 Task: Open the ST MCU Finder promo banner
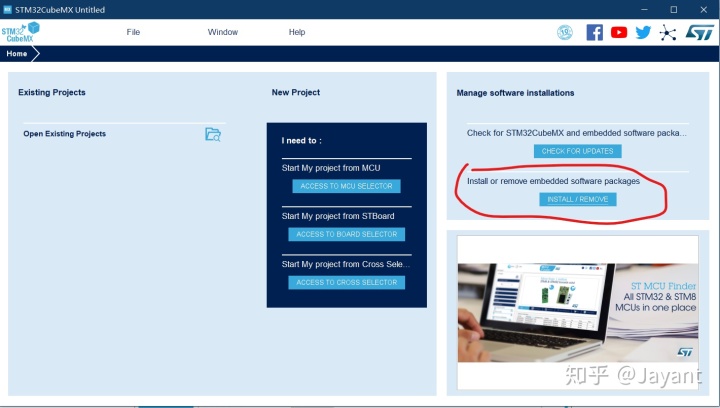(578, 312)
